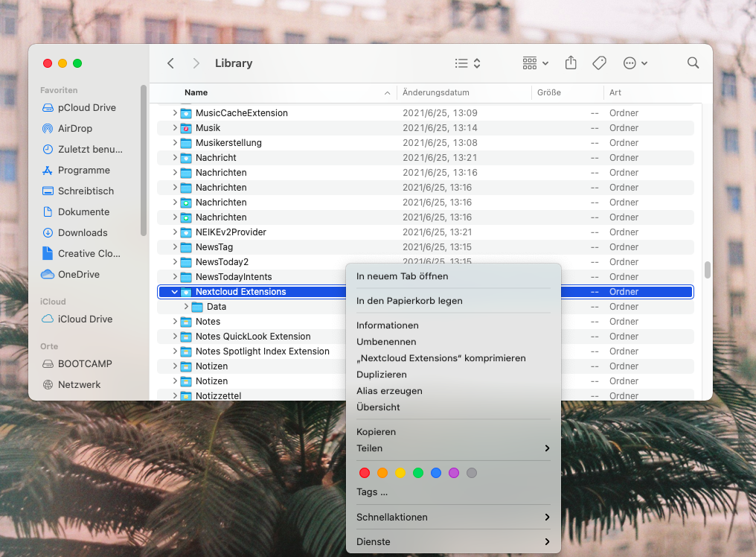Screen dimensions: 756x557
Task: Select the Musikerstellung folder icon
Action: tap(185, 143)
